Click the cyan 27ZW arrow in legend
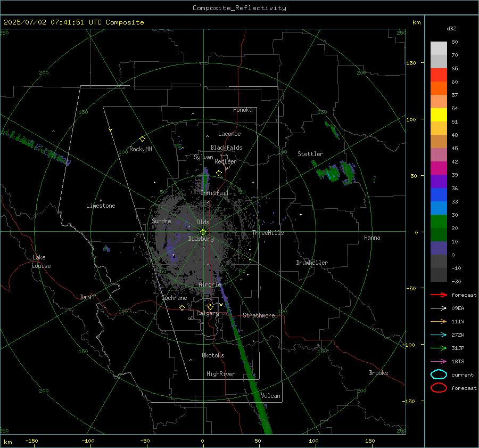Viewport: 479px width, 448px height. point(439,335)
